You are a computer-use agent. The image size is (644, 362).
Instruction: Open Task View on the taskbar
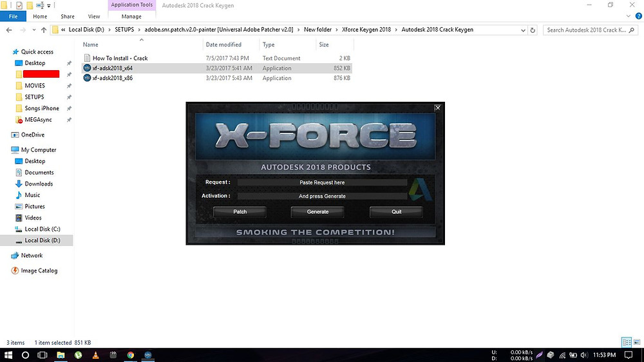(43, 355)
